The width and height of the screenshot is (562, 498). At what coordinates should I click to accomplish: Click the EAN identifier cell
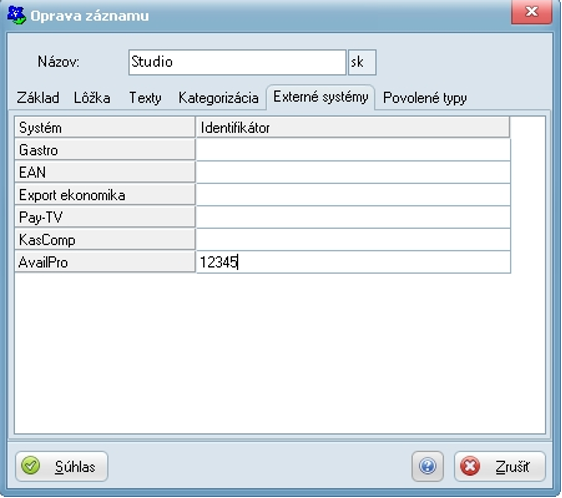pos(353,172)
